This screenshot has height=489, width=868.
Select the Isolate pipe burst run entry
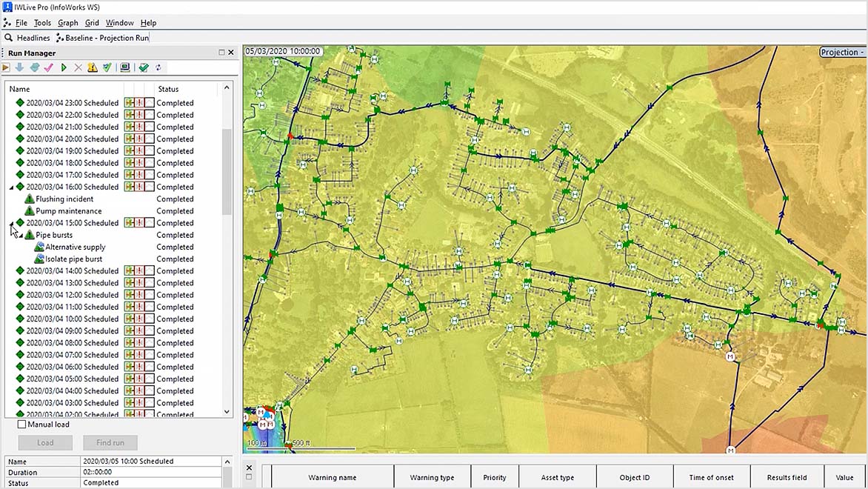pos(75,259)
